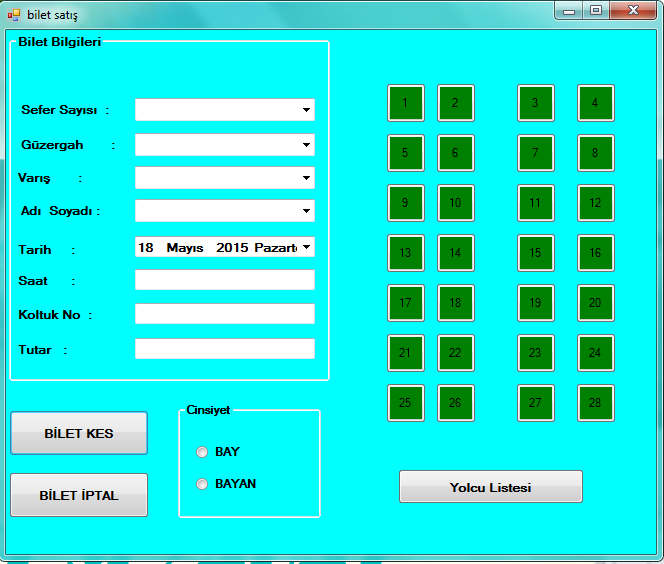
Task: Select seat number 4
Action: [595, 103]
